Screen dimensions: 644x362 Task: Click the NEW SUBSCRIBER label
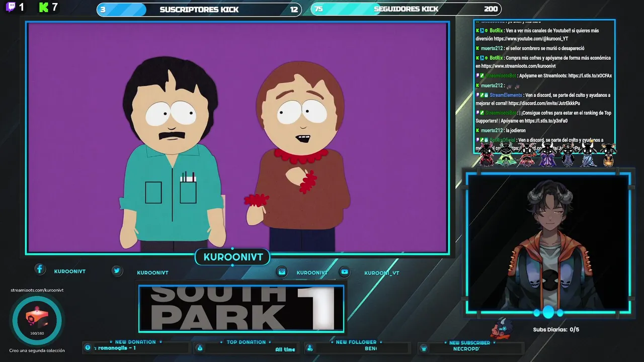click(469, 343)
